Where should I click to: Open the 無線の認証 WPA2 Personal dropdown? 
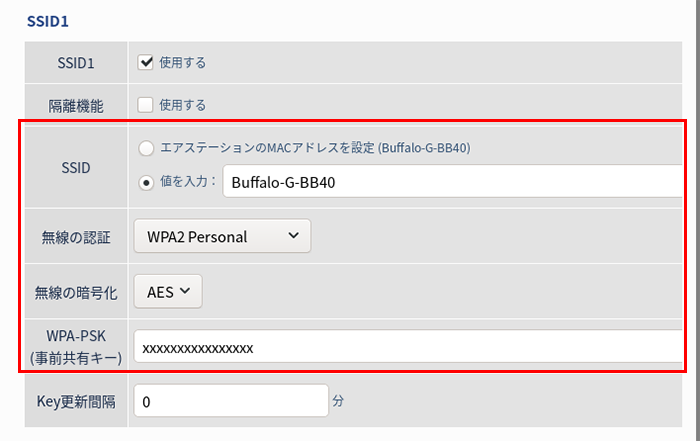pyautogui.click(x=222, y=236)
